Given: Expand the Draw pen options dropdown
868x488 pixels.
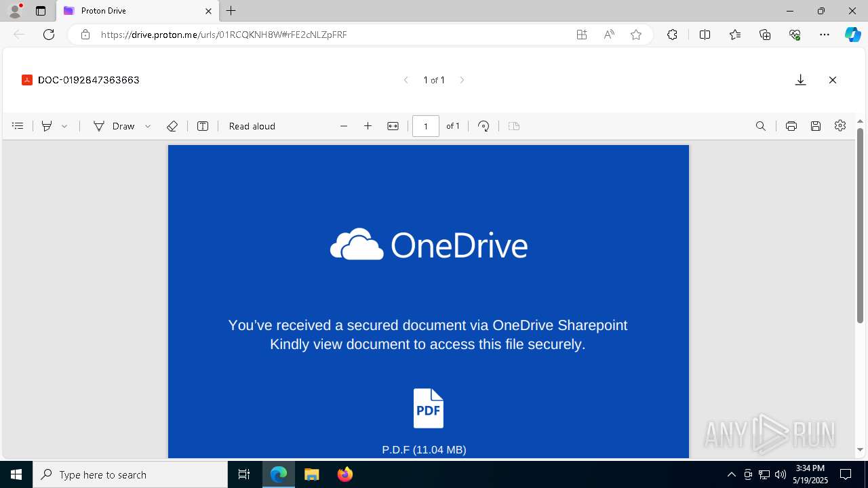Looking at the screenshot, I should click(x=148, y=126).
